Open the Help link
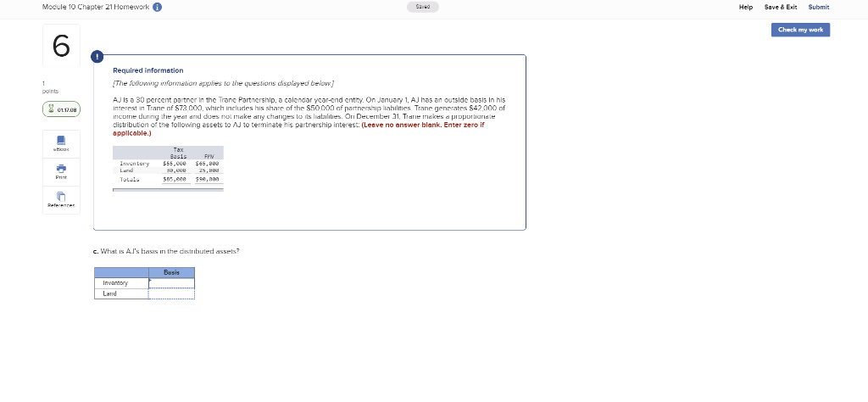Viewport: 868px width, 402px height. [746, 7]
